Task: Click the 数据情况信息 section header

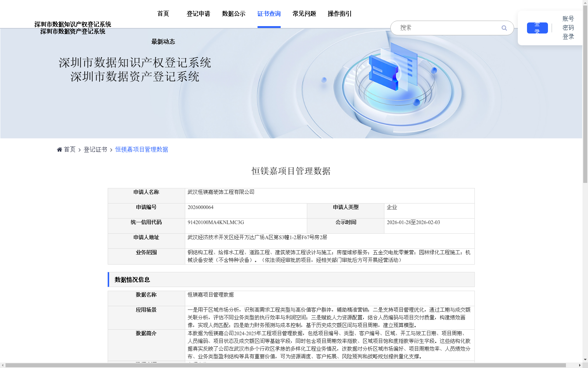Action: click(x=291, y=280)
